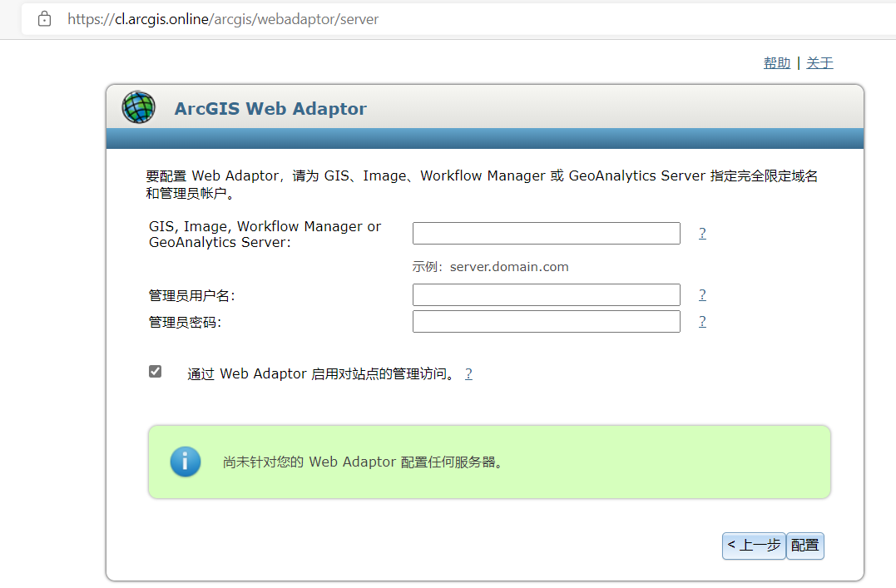Open help for the administrator username field
896x588 pixels.
tap(702, 294)
